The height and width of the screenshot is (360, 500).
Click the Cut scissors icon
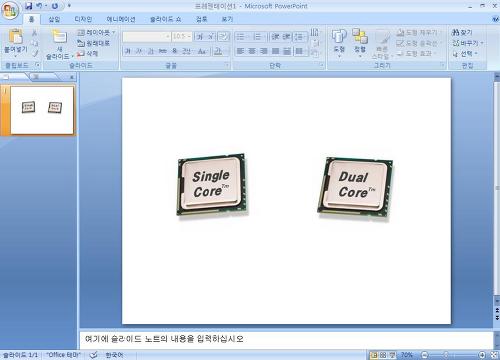click(x=34, y=32)
